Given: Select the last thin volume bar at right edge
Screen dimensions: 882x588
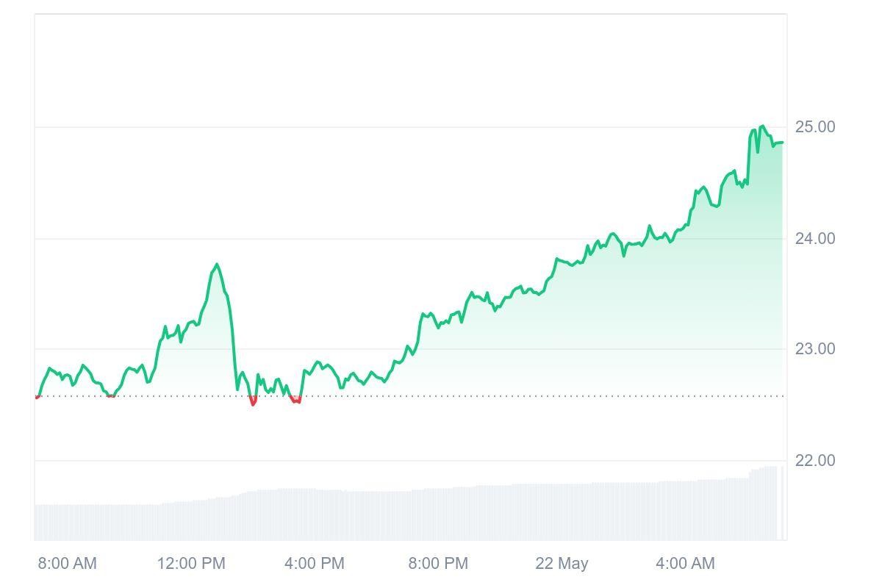Looking at the screenshot, I should coord(783,503).
